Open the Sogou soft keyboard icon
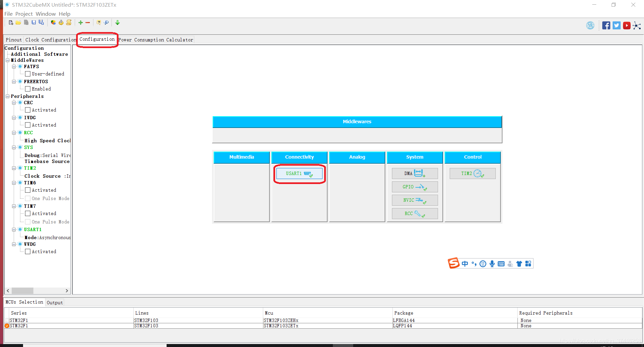The width and height of the screenshot is (644, 347). pos(501,264)
